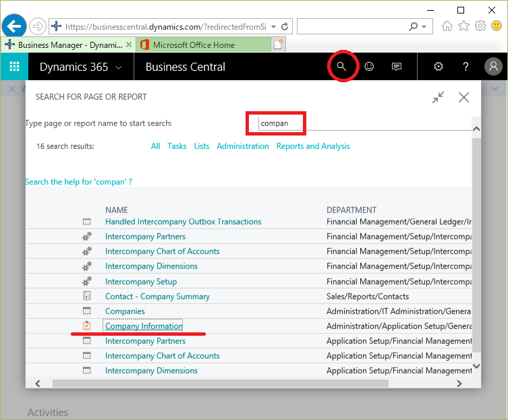Open Company Information page link
The width and height of the screenshot is (508, 420).
[x=144, y=326]
